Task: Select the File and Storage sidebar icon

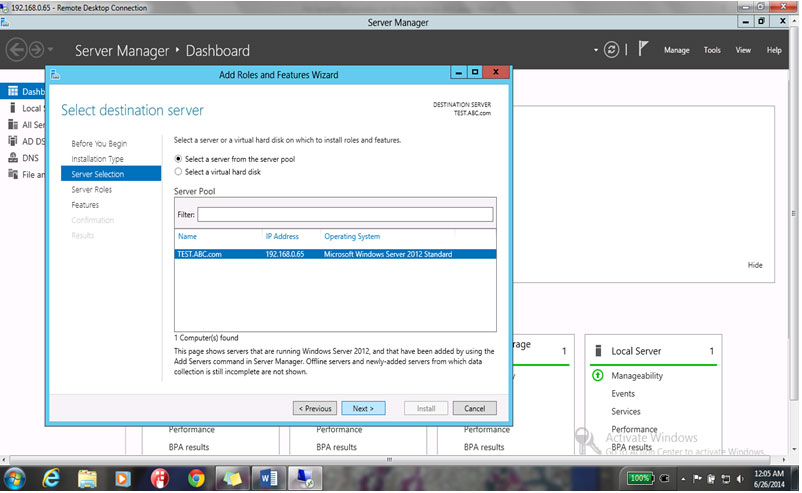Action: tap(13, 174)
